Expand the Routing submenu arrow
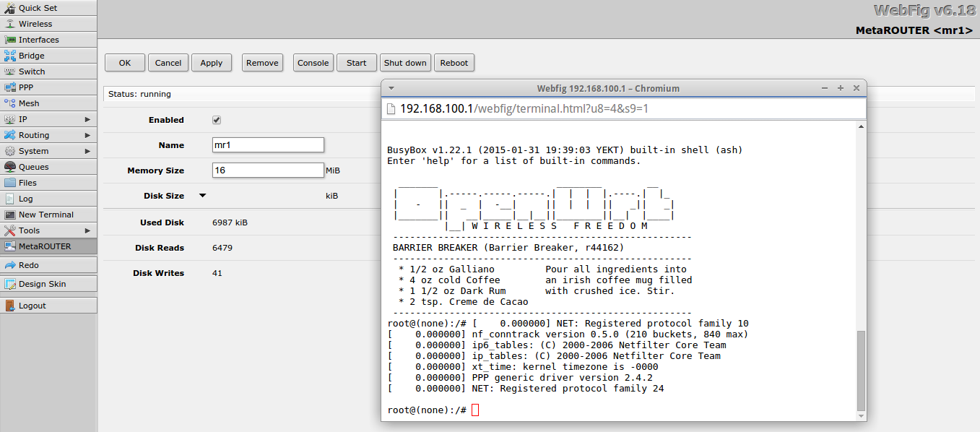 [87, 135]
